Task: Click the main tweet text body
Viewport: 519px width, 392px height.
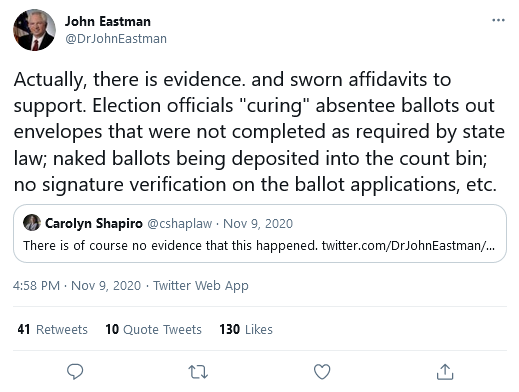Action: (x=259, y=132)
